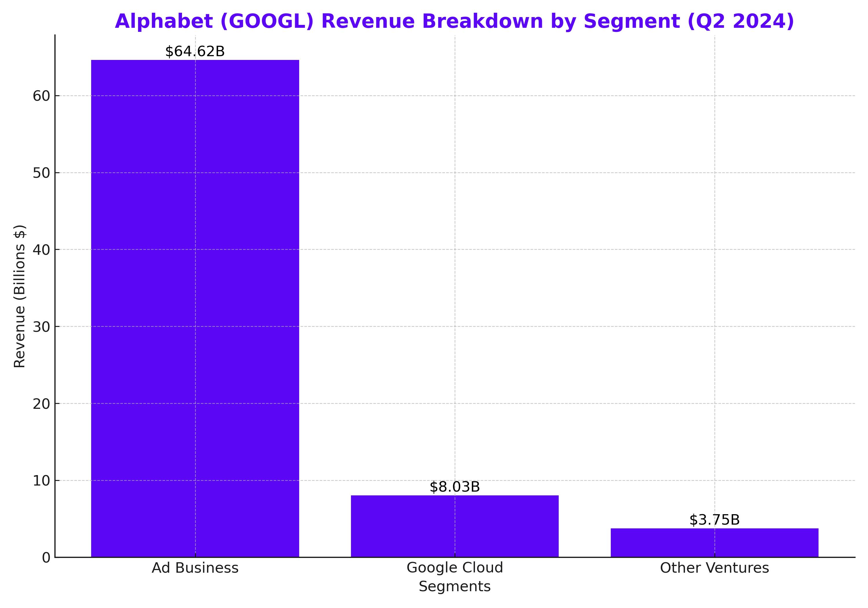The image size is (868, 608).
Task: Click the Ad Business axis label
Action: pyautogui.click(x=195, y=568)
